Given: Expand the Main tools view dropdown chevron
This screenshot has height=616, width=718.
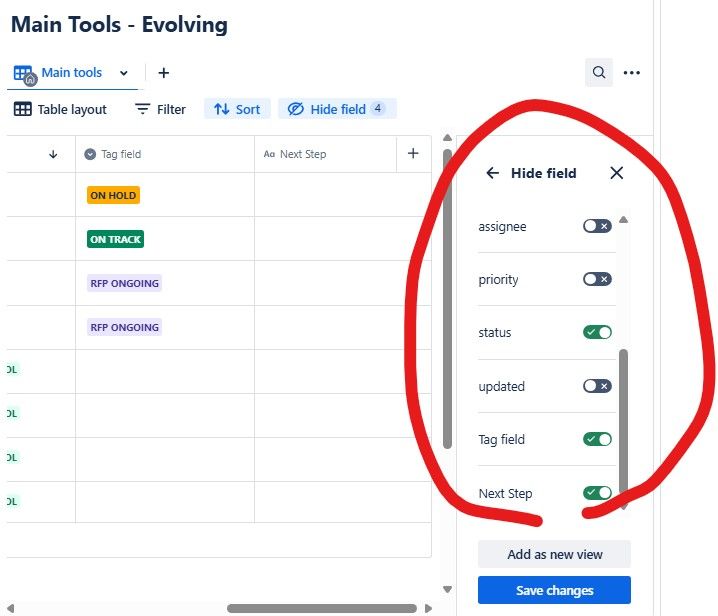Looking at the screenshot, I should [124, 73].
